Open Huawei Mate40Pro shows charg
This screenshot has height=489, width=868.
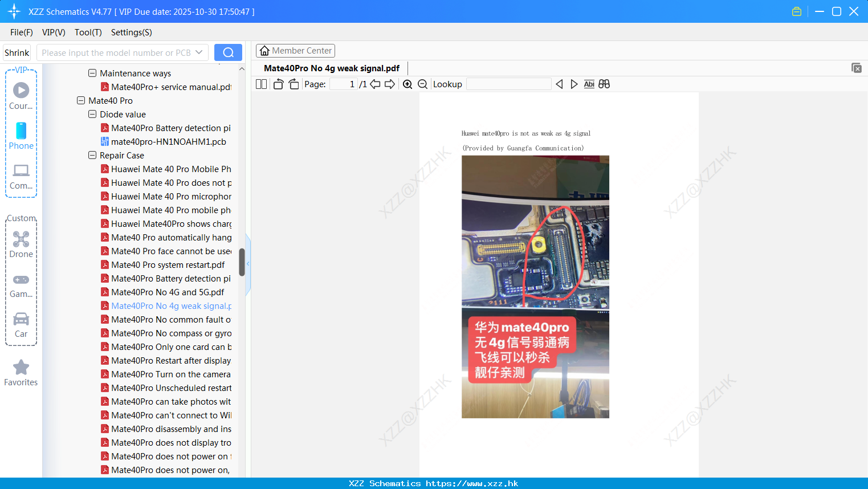point(166,224)
